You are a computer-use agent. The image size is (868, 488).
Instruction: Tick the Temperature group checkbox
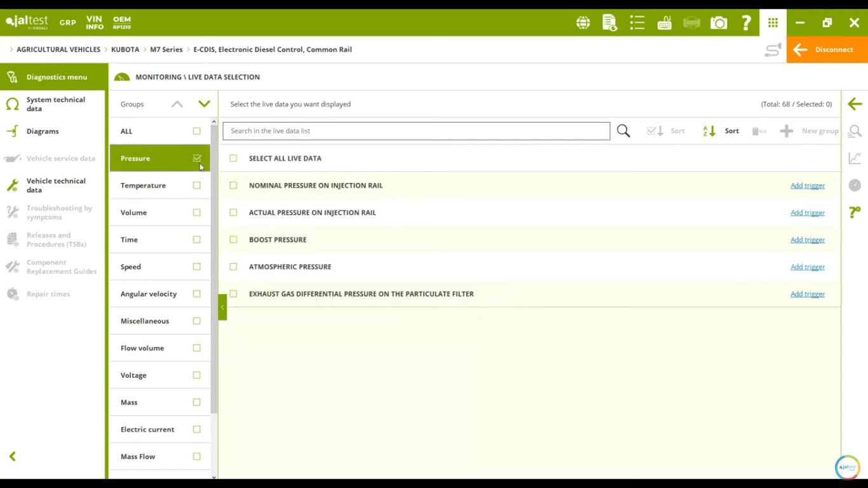(x=196, y=186)
